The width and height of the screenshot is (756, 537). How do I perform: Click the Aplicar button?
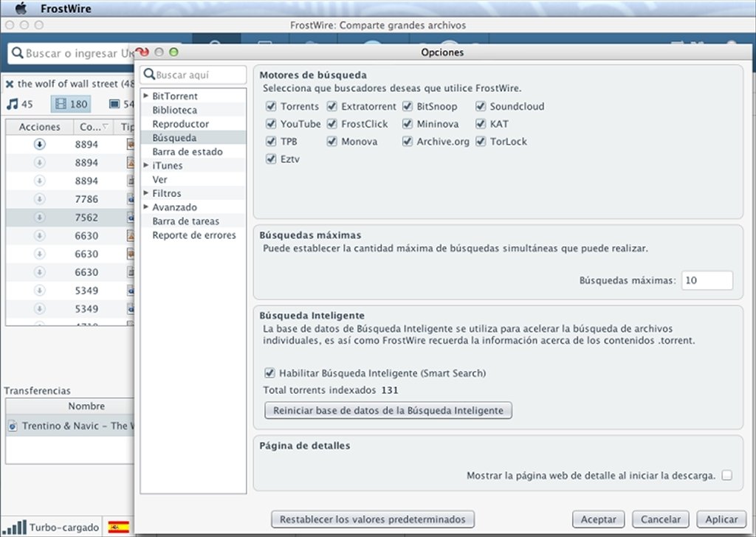click(722, 519)
